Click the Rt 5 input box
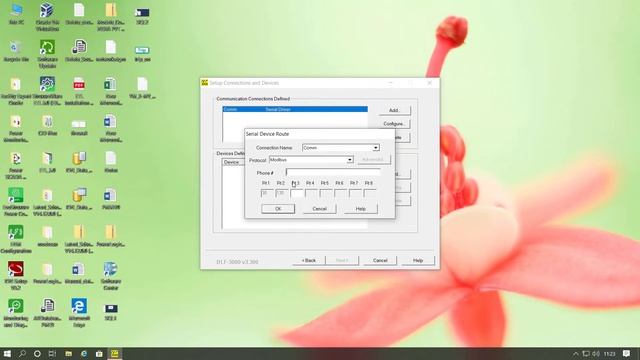The height and width of the screenshot is (360, 640). (326, 193)
